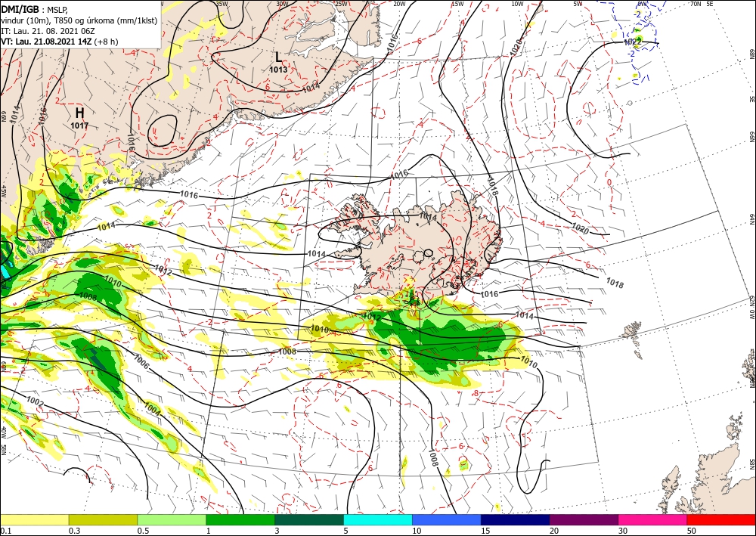Click the '5W' longitude label at top
The image size is (756, 536).
point(578,4)
